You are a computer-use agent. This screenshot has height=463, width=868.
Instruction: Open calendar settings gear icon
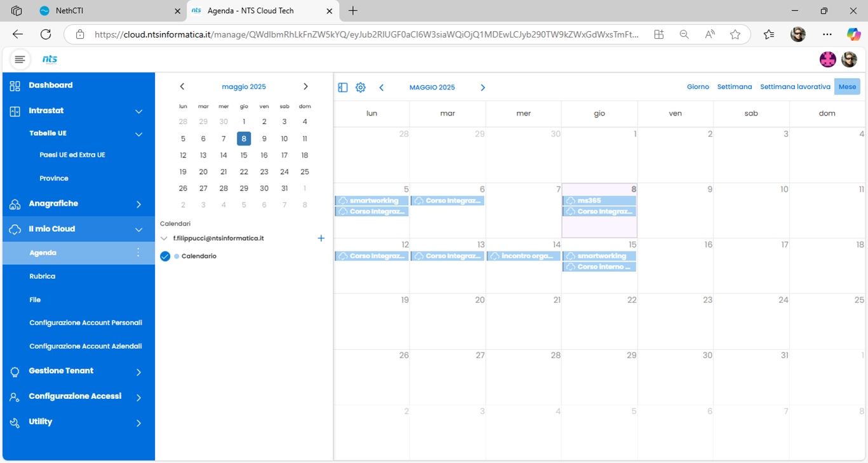point(361,88)
